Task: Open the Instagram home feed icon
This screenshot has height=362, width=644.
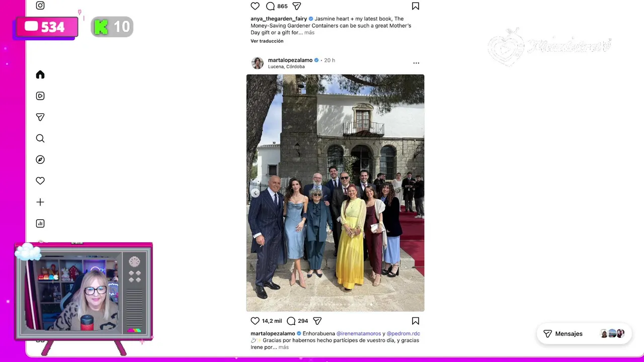Action: pyautogui.click(x=40, y=75)
